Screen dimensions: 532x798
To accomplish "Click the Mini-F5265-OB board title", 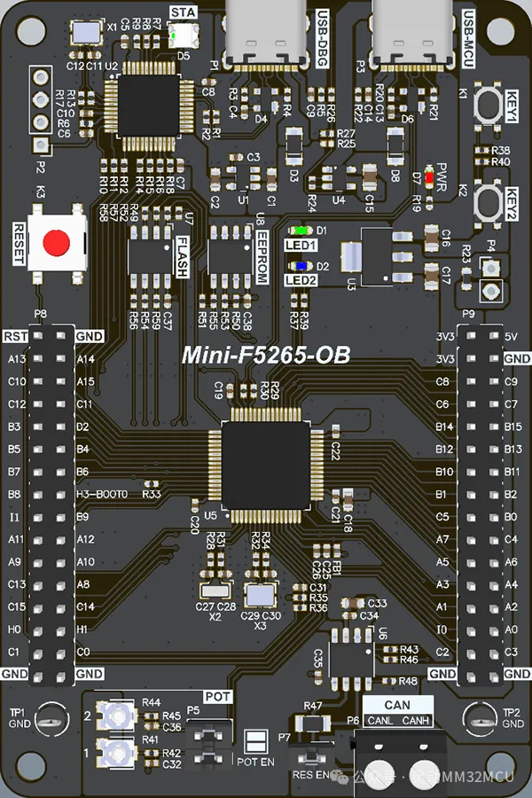I will pyautogui.click(x=265, y=356).
